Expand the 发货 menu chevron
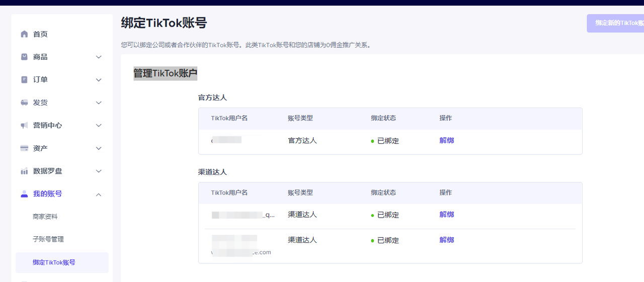644x282 pixels. point(99,103)
